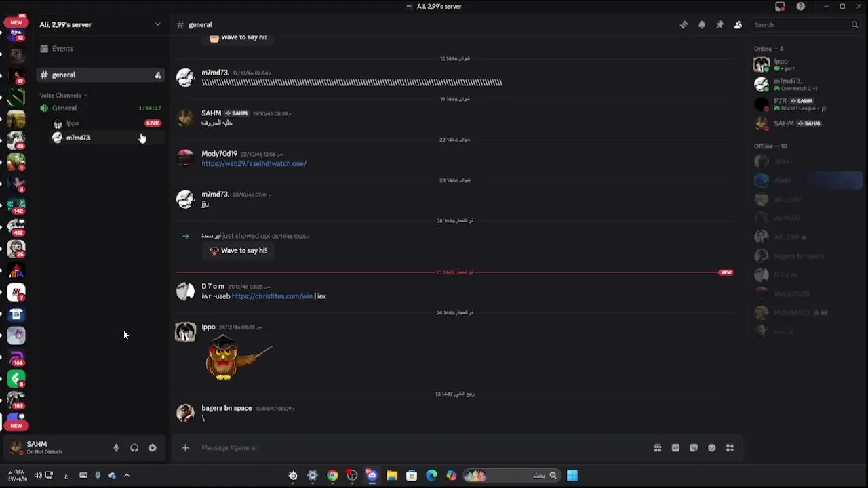
Task: Open User Settings gear icon
Action: (153, 448)
